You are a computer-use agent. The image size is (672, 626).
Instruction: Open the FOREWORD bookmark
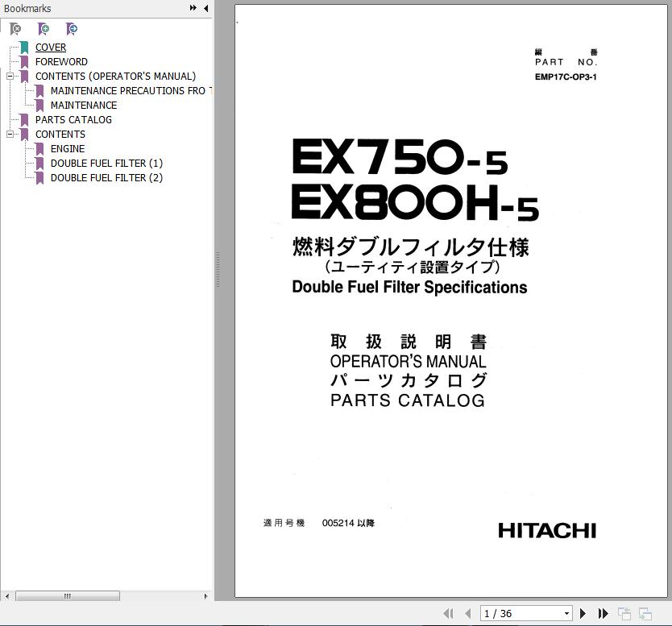[x=61, y=62]
